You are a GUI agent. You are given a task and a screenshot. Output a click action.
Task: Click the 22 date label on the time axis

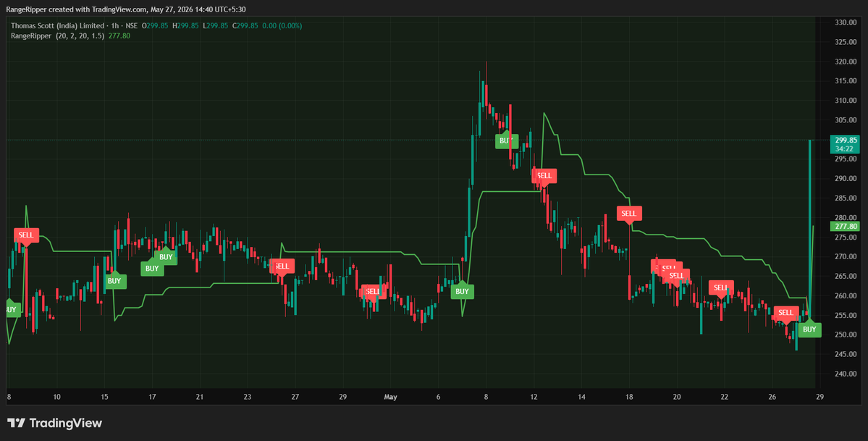[724, 397]
